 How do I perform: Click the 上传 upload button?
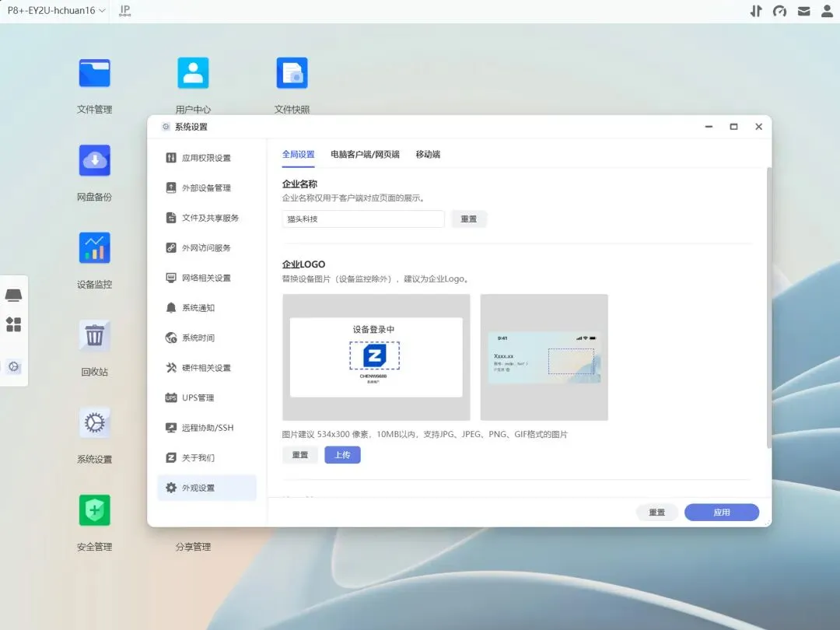[342, 455]
